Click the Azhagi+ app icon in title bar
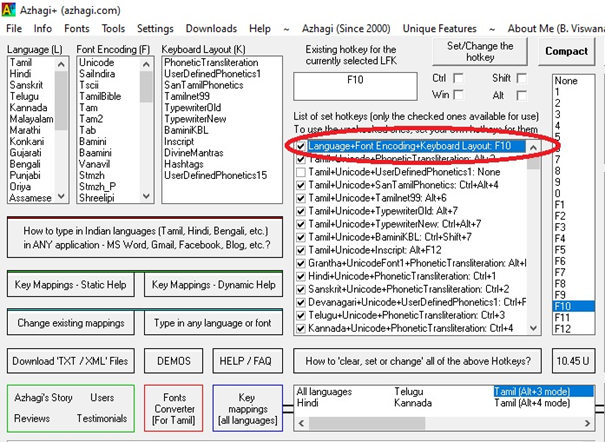The height and width of the screenshot is (442, 605). [x=8, y=9]
